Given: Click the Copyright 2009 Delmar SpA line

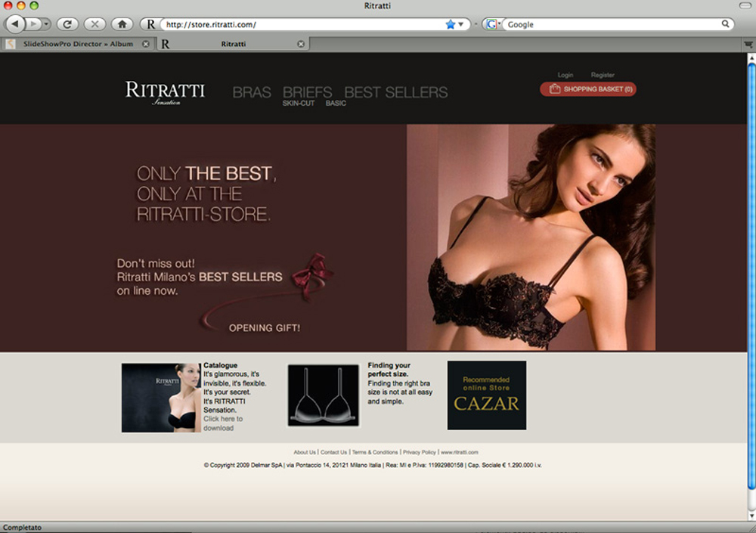Looking at the screenshot, I should tap(373, 466).
